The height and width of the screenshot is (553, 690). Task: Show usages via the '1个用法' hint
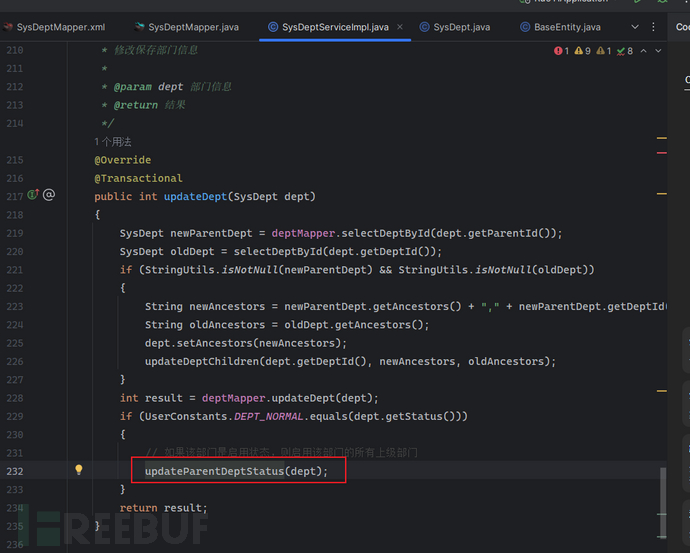click(x=113, y=142)
